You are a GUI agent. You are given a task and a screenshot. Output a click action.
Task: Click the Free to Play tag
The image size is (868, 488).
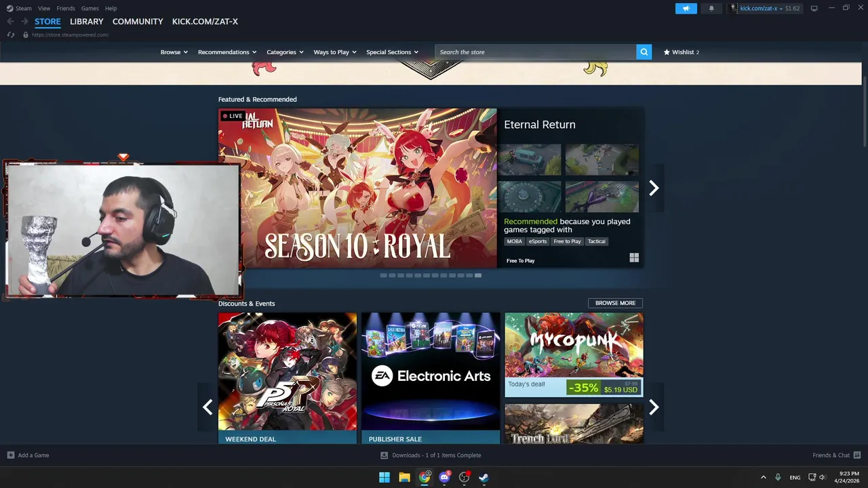[568, 241]
